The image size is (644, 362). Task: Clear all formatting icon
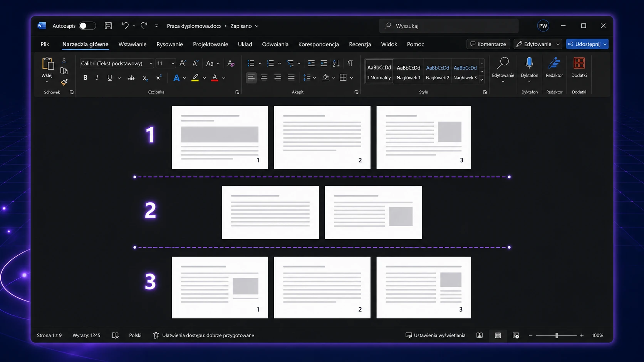pyautogui.click(x=231, y=63)
